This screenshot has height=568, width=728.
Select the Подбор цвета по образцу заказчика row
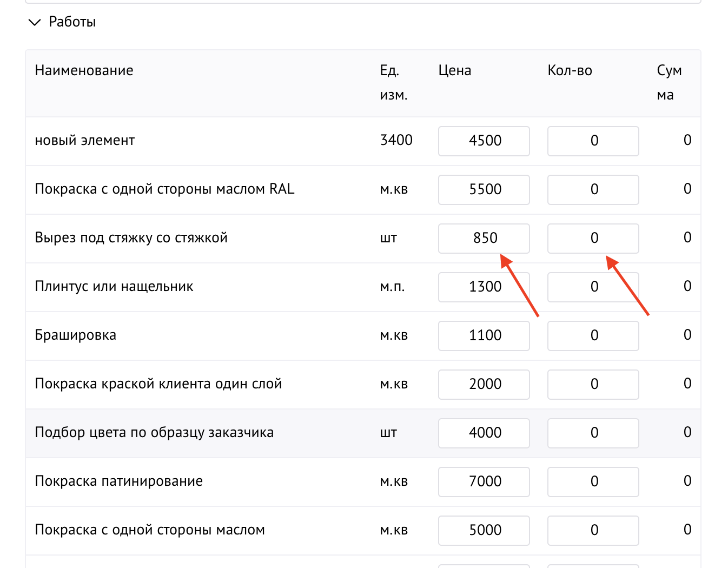tap(154, 433)
